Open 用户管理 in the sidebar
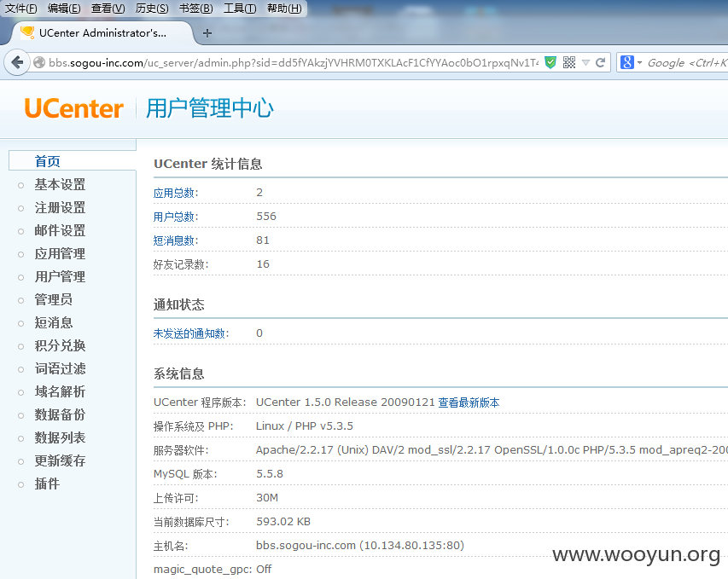Viewport: 728px width, 579px height. tap(60, 276)
